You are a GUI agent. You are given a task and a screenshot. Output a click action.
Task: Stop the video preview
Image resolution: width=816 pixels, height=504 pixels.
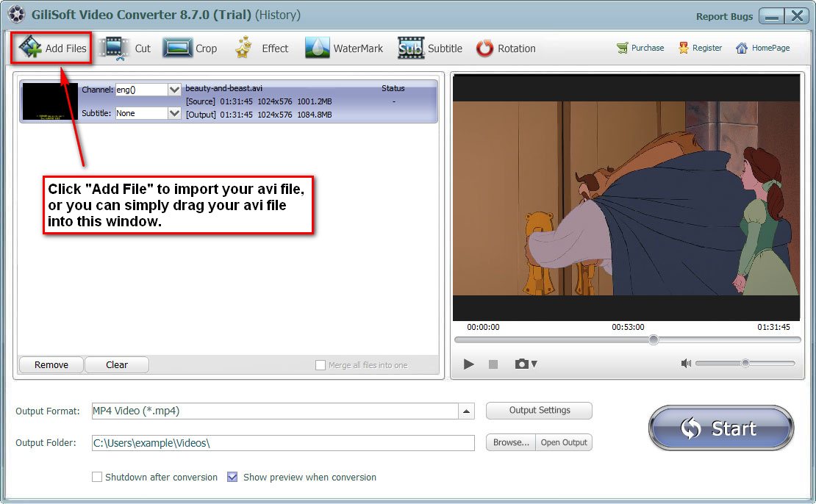pos(493,364)
